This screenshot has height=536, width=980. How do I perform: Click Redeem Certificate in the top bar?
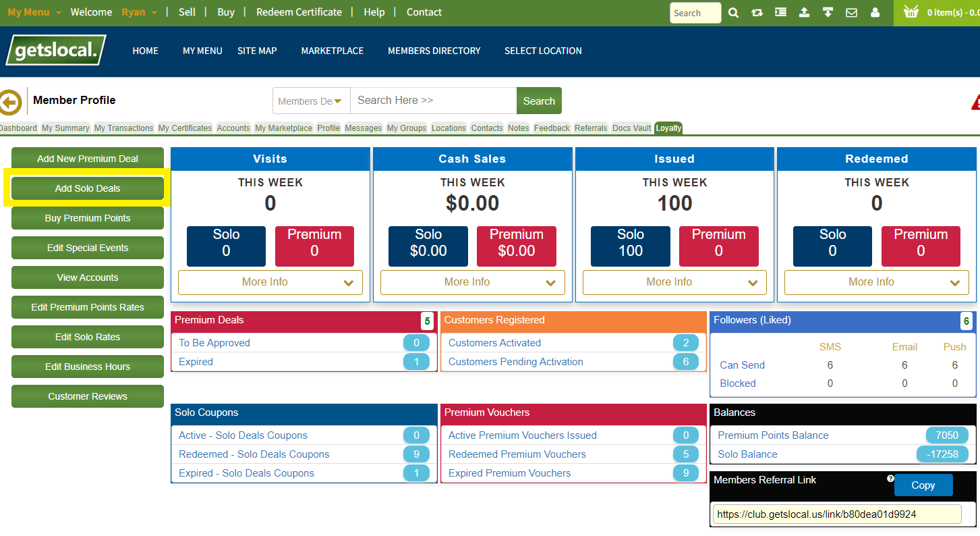pyautogui.click(x=299, y=12)
